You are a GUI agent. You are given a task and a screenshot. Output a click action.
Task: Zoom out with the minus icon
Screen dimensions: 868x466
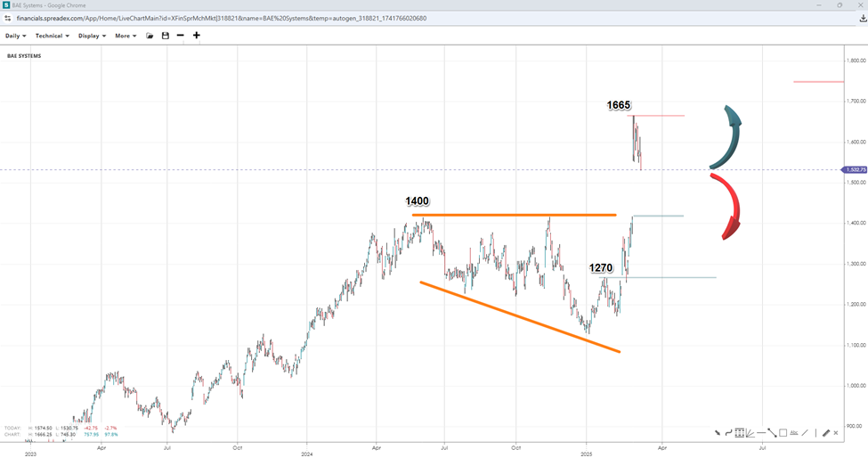pyautogui.click(x=181, y=36)
